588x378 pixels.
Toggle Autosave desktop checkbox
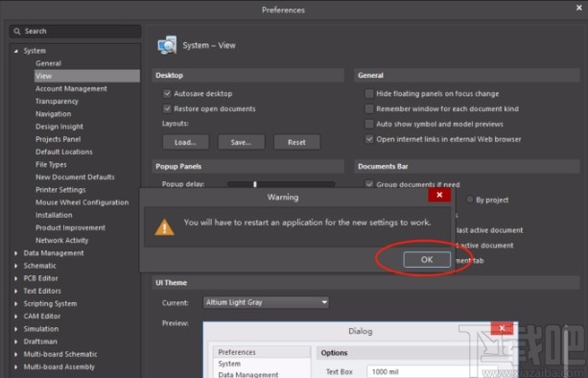(x=167, y=93)
